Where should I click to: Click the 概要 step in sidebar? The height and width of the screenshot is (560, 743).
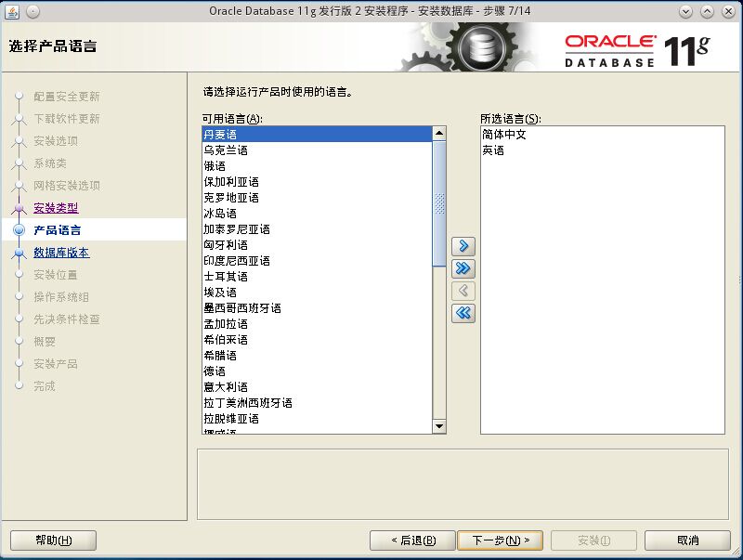pyautogui.click(x=45, y=342)
